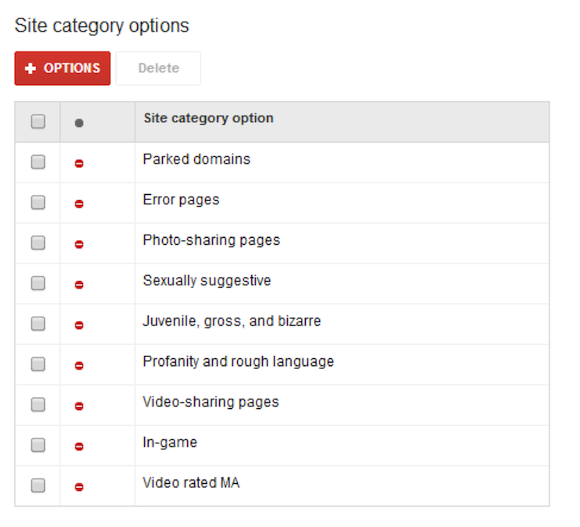580x527 pixels.
Task: Click the Site category option column header
Action: point(209,118)
